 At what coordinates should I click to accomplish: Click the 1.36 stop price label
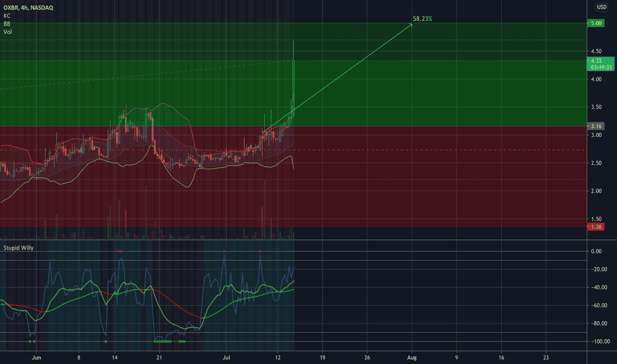point(596,227)
